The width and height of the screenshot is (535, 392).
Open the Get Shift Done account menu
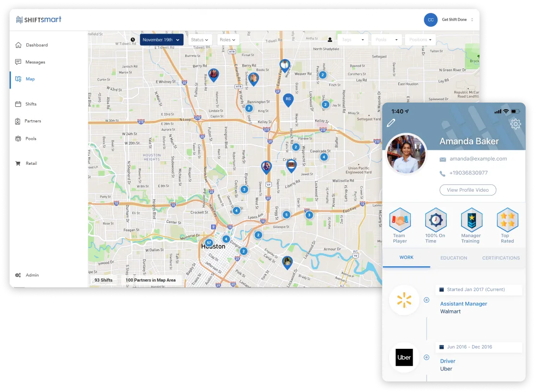(x=457, y=20)
